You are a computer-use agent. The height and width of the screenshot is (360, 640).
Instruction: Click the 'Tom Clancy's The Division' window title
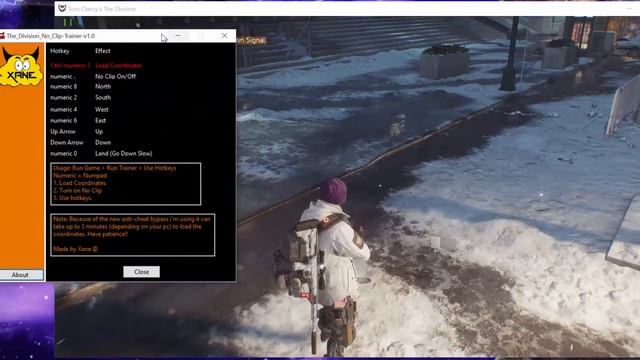102,9
